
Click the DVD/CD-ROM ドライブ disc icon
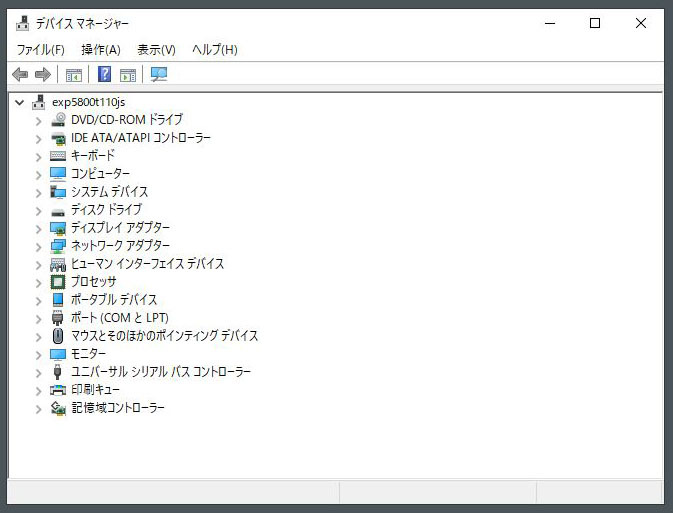tap(58, 119)
